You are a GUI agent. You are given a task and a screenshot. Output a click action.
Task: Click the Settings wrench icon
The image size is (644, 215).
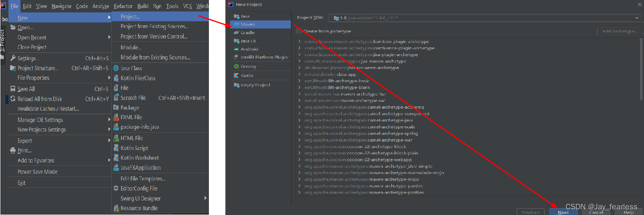tap(13, 58)
